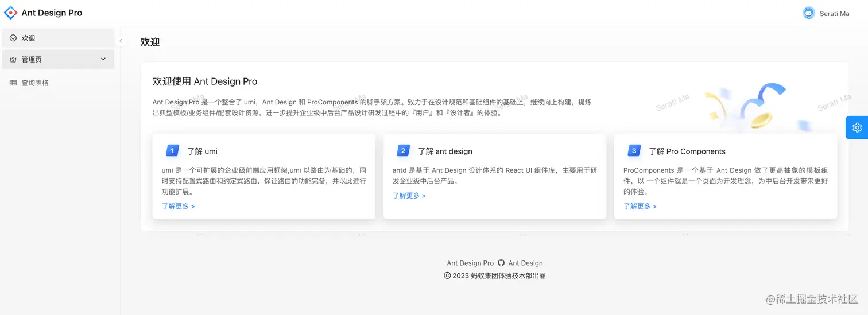Image resolution: width=868 pixels, height=315 pixels.
Task: Click the number 2 badge on the ant design card
Action: tap(403, 151)
